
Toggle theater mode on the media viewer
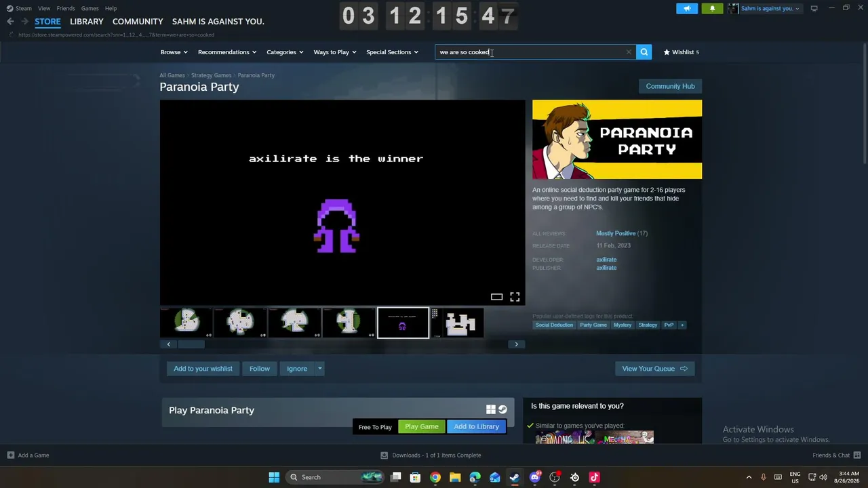(496, 297)
